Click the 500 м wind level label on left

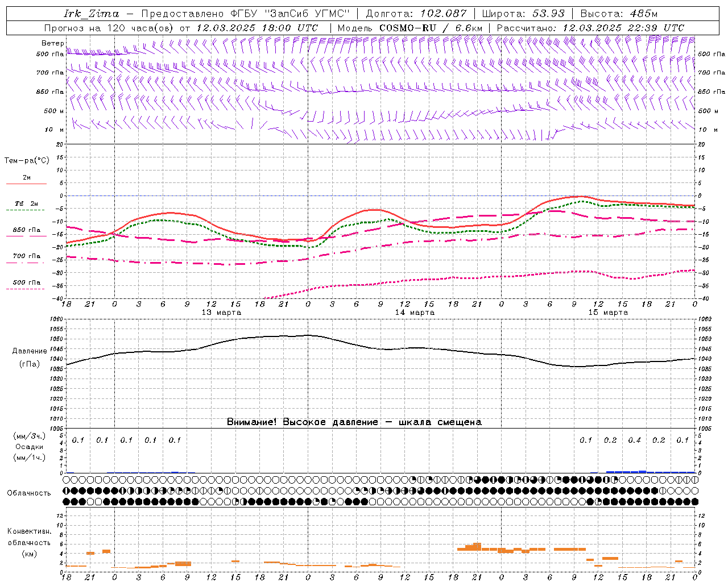click(54, 111)
